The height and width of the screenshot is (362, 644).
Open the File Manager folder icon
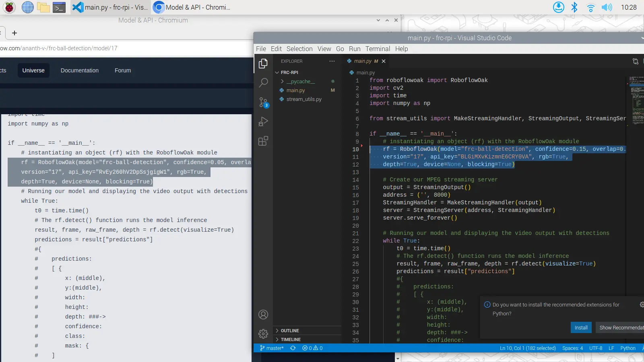tap(43, 7)
